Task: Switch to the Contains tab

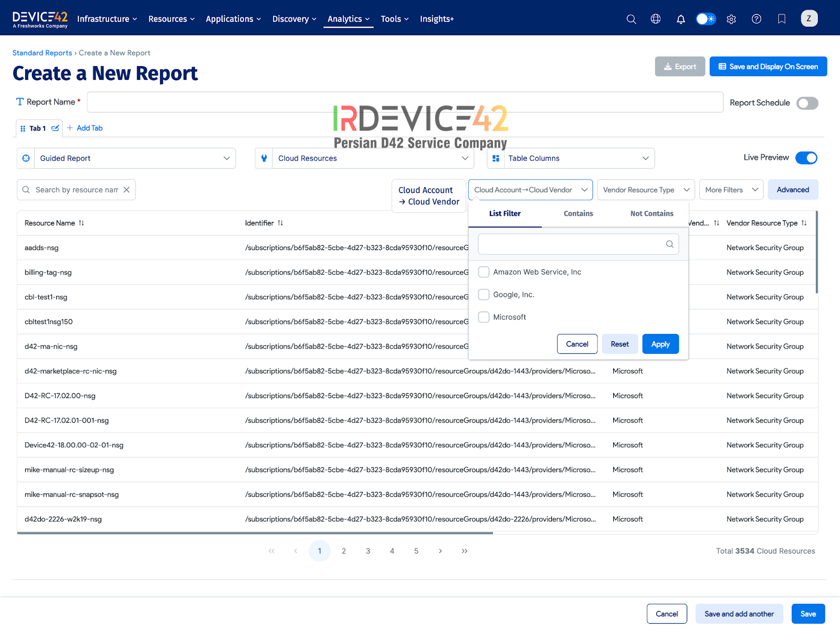Action: [579, 214]
